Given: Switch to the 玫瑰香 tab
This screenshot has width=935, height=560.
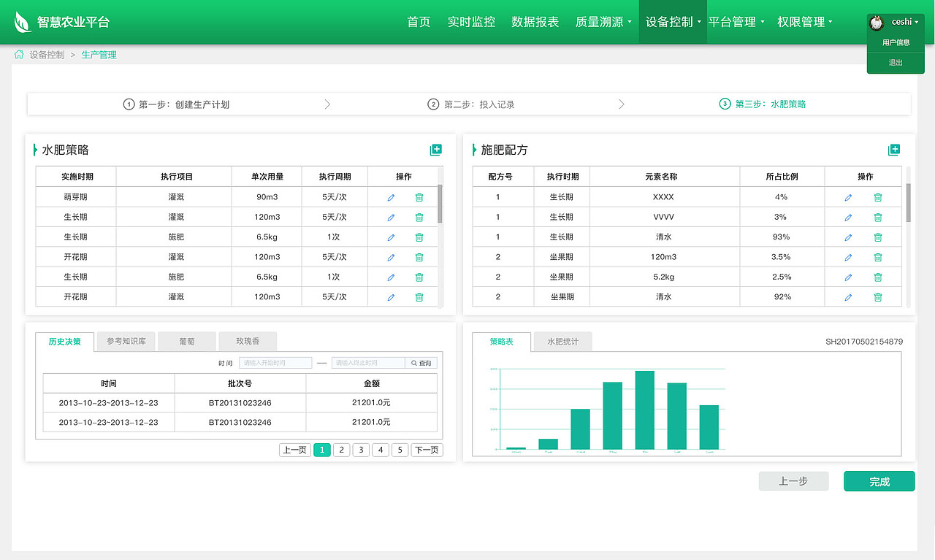Looking at the screenshot, I should [x=248, y=342].
